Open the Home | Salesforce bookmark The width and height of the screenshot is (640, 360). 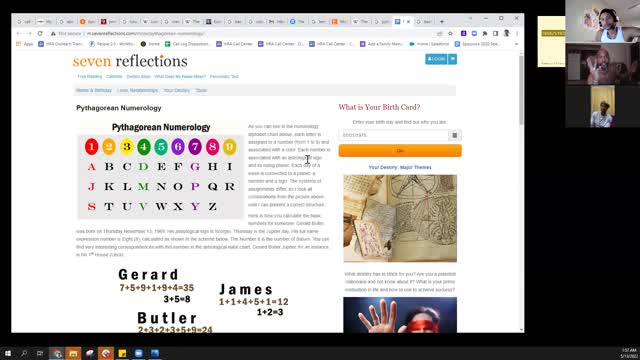429,44
